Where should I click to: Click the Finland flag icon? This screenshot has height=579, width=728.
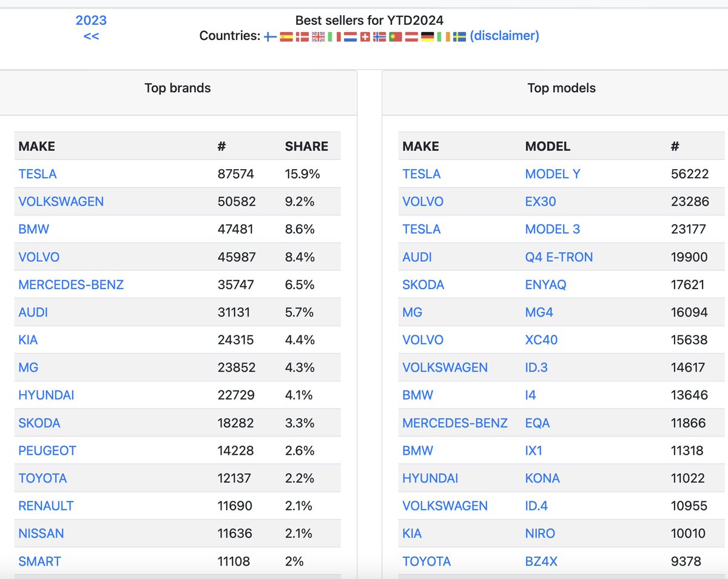pyautogui.click(x=271, y=36)
